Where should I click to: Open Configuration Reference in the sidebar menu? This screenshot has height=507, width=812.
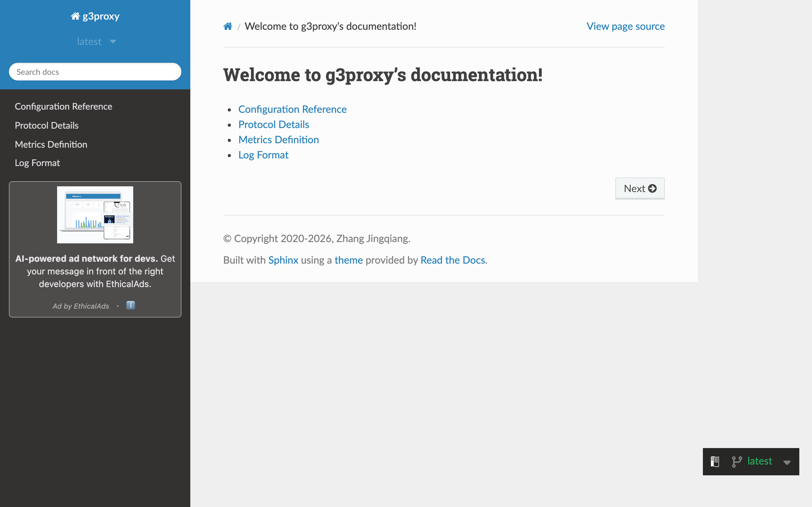coord(63,106)
